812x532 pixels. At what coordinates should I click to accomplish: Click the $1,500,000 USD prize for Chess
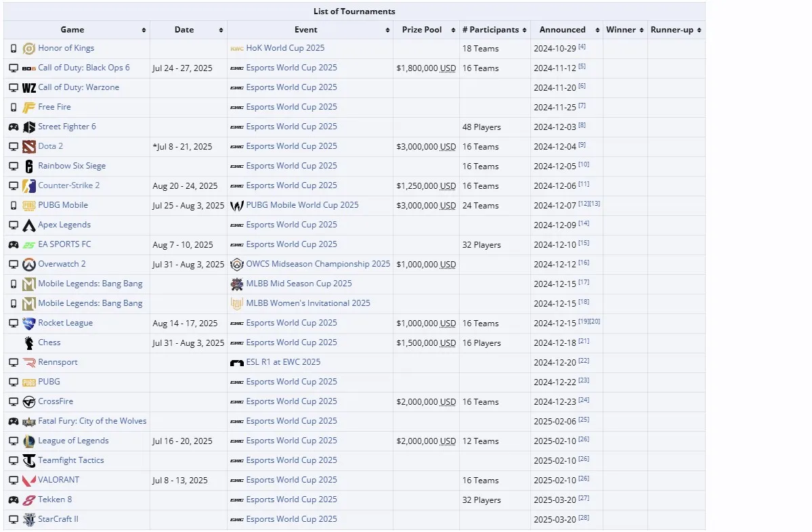pos(426,343)
